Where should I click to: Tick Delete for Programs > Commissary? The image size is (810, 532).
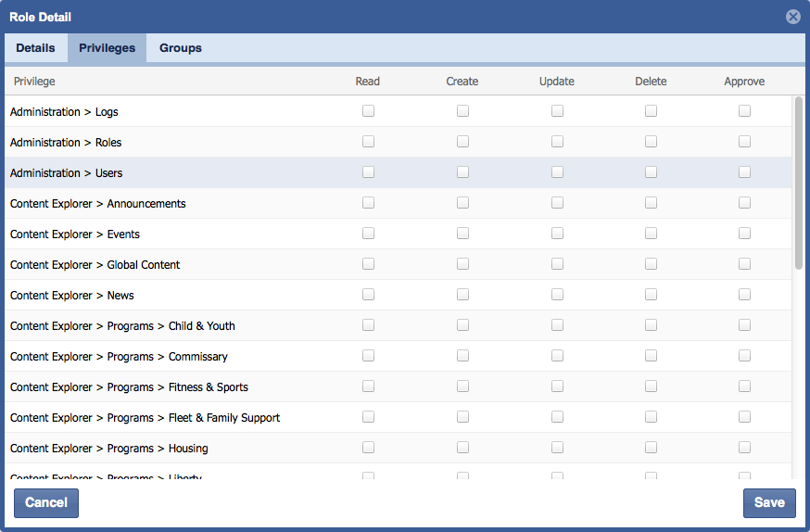click(651, 356)
